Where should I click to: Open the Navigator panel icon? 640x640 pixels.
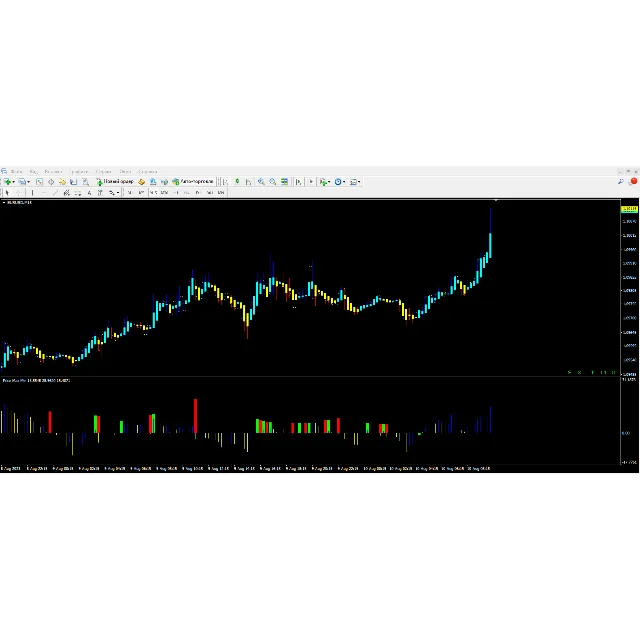(x=62, y=182)
